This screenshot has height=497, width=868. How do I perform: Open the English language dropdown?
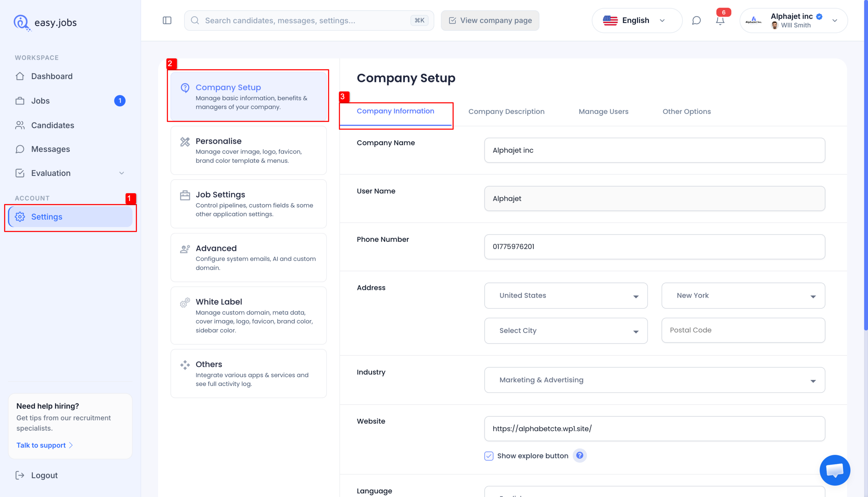coord(637,20)
